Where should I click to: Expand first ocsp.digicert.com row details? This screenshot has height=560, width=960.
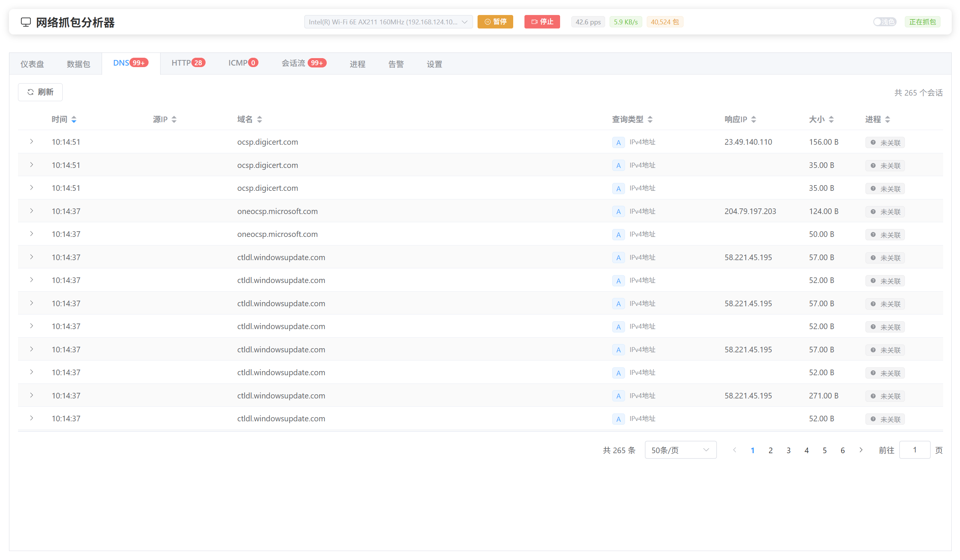32,142
